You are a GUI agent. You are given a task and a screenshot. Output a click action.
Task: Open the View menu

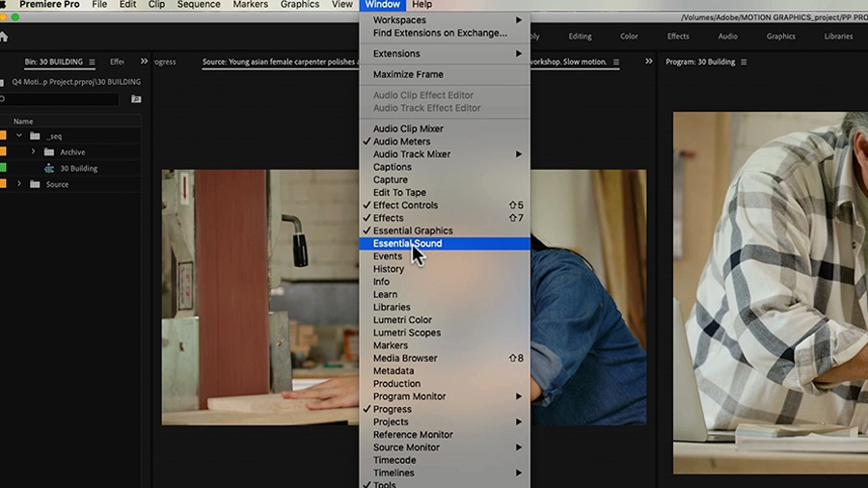click(x=342, y=5)
